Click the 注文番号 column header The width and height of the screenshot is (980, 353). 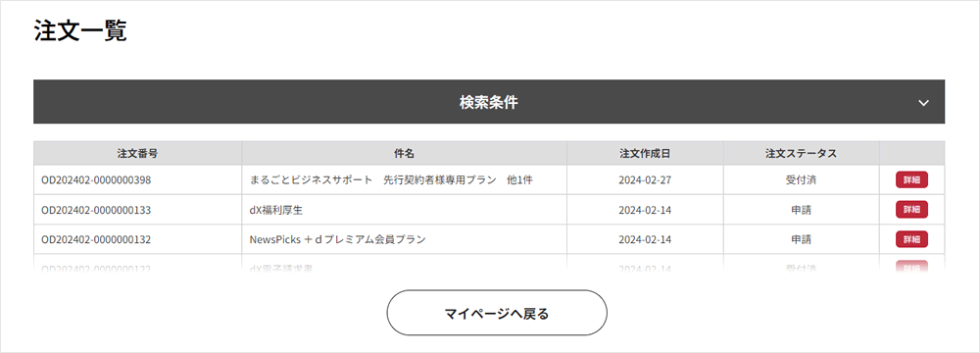point(137,153)
